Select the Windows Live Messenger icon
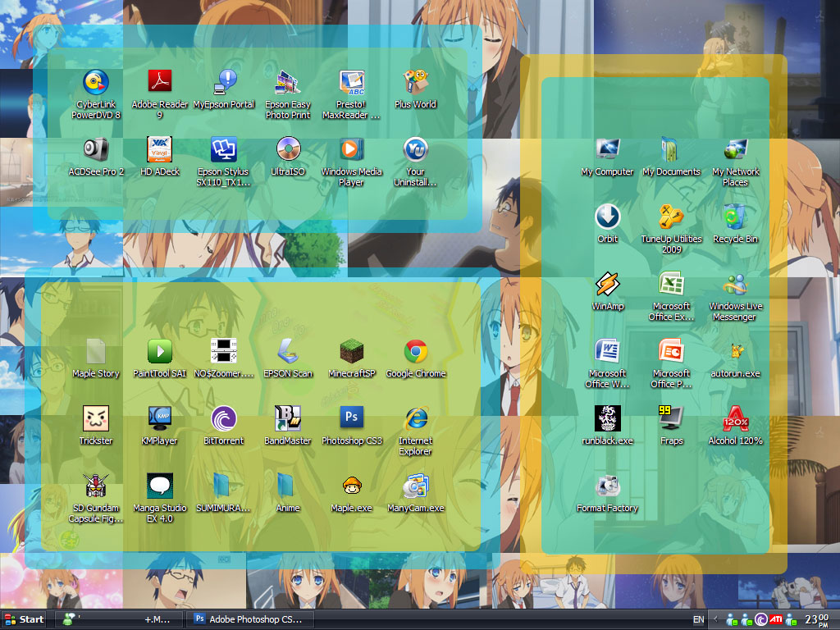The height and width of the screenshot is (630, 840). [736, 284]
